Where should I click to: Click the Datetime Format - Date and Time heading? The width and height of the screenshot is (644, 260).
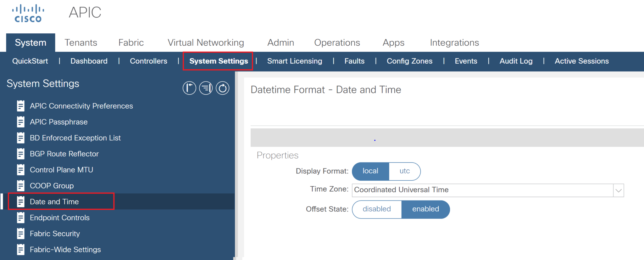click(x=326, y=90)
